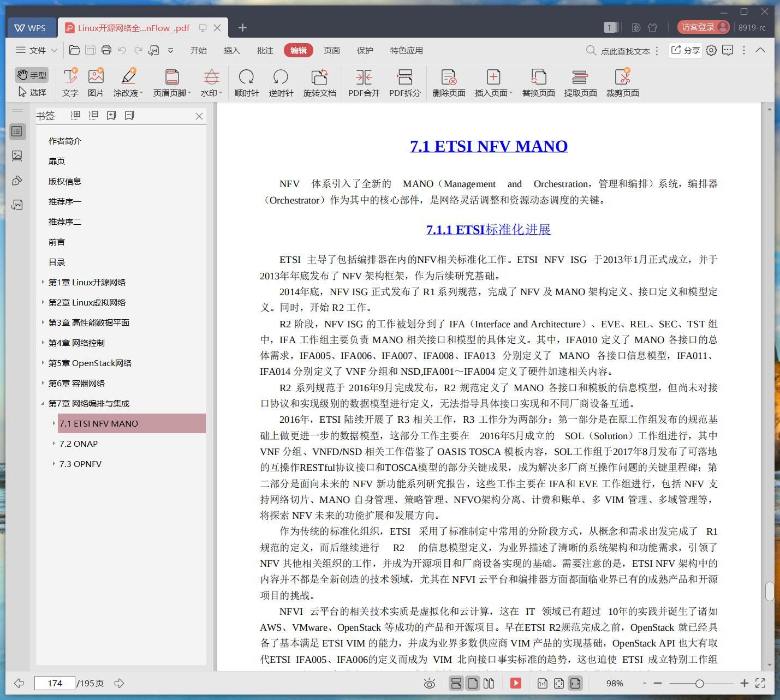Open the annotations sidebar panel icon
The image size is (780, 700).
(x=17, y=181)
